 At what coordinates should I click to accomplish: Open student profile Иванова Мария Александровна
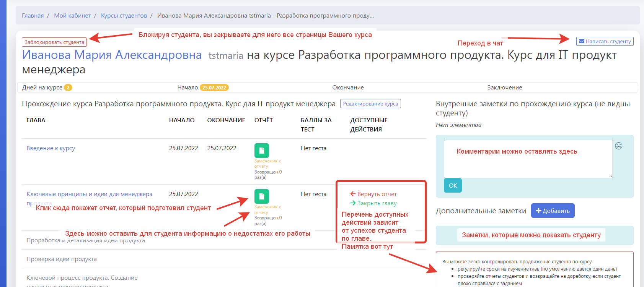(x=112, y=55)
